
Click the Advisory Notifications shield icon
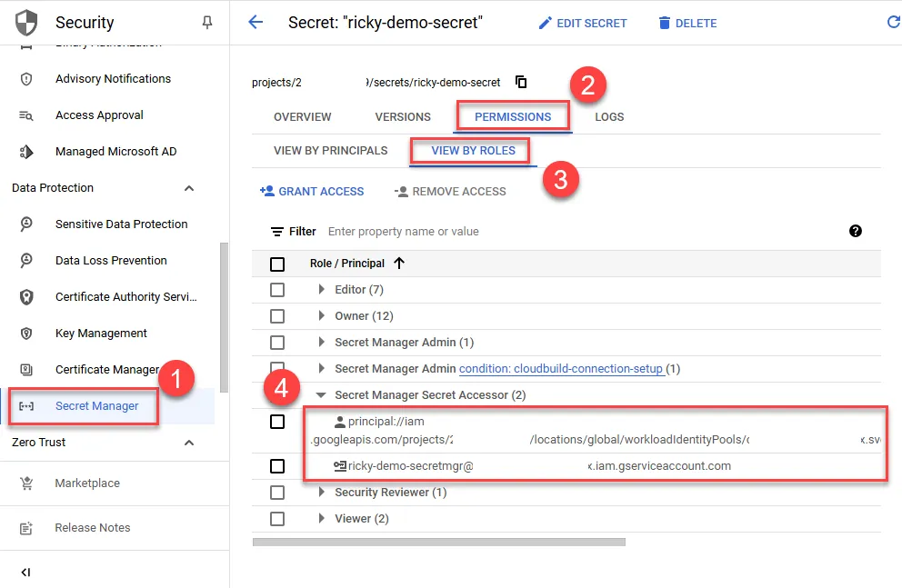[26, 79]
